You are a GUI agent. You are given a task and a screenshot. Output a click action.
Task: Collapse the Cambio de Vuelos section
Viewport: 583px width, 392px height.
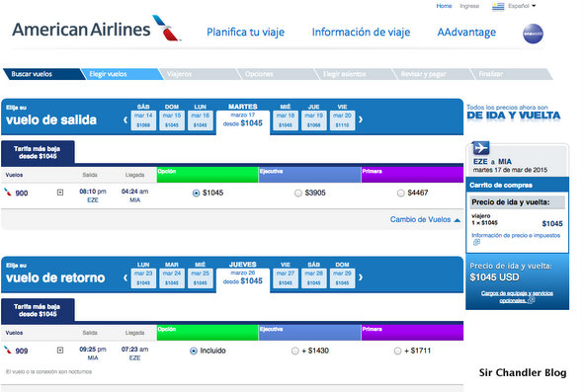click(x=425, y=219)
